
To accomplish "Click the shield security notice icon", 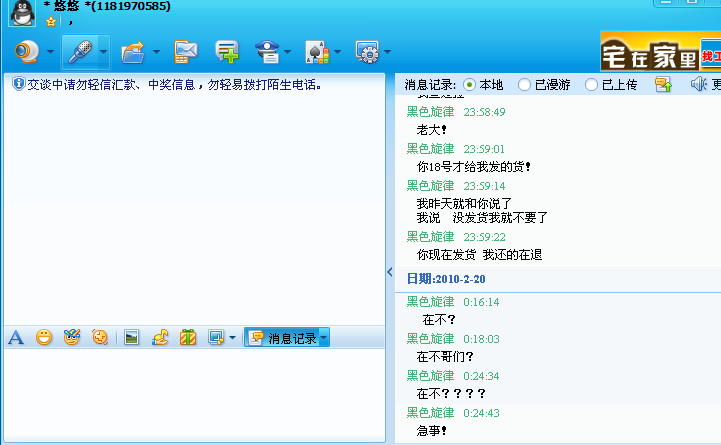I will click(18, 84).
